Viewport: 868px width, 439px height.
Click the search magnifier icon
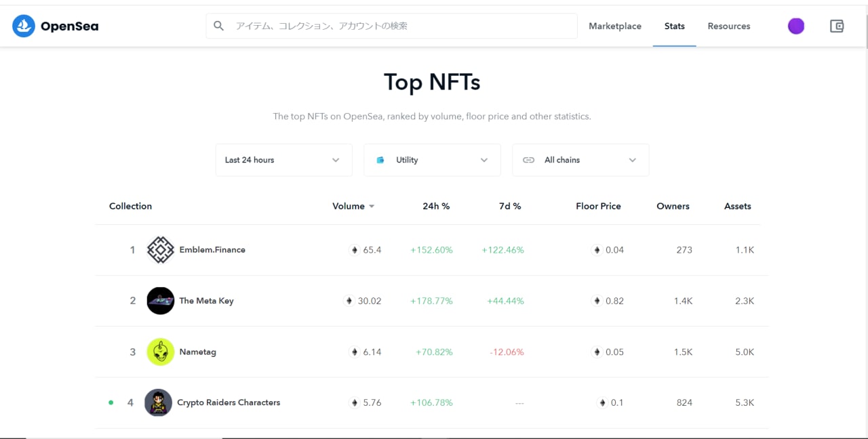click(x=218, y=26)
